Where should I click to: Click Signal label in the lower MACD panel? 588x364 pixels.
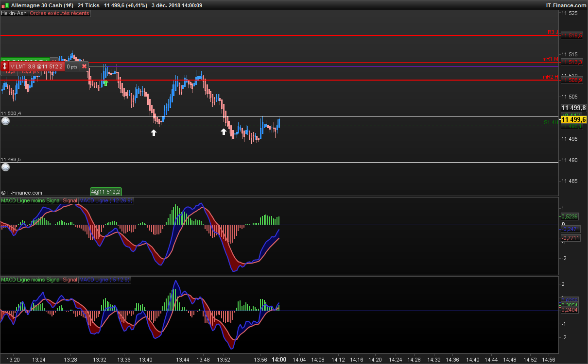70,280
